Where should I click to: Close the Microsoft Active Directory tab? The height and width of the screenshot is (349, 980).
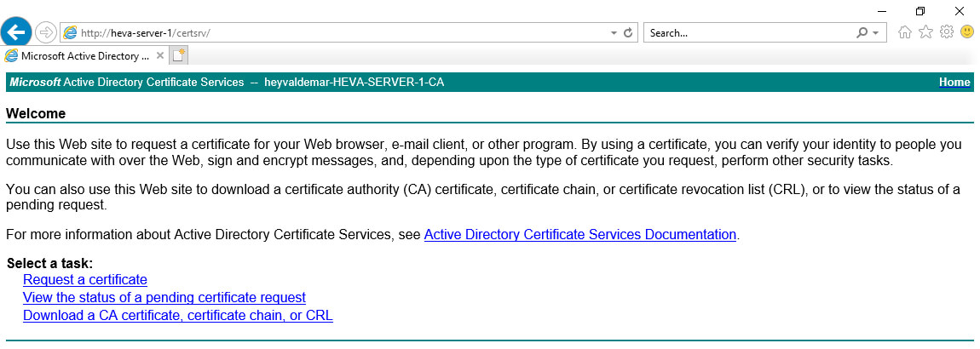(160, 55)
